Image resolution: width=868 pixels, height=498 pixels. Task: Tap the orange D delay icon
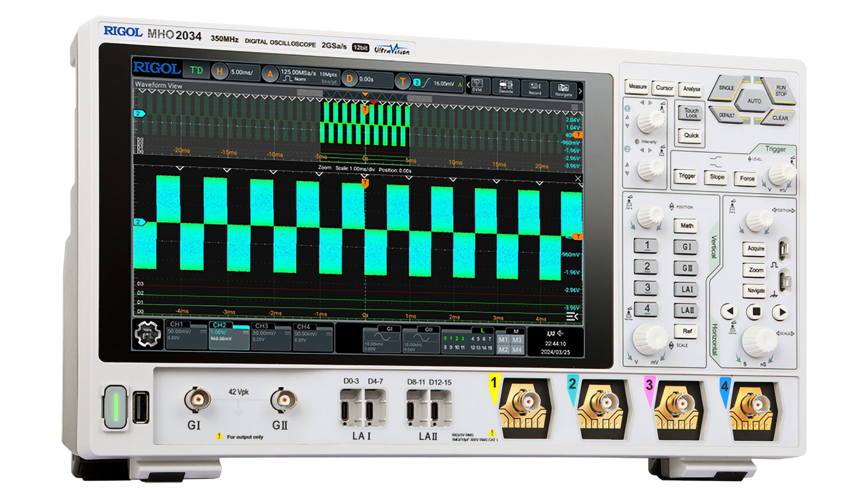(x=349, y=79)
